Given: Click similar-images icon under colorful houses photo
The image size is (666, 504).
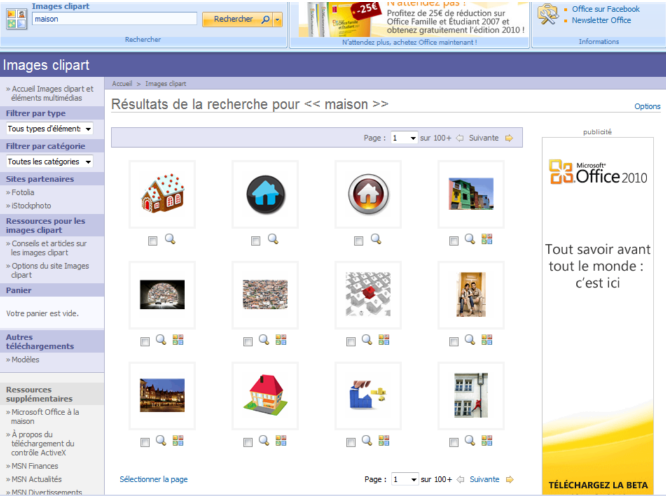Looking at the screenshot, I should [487, 239].
